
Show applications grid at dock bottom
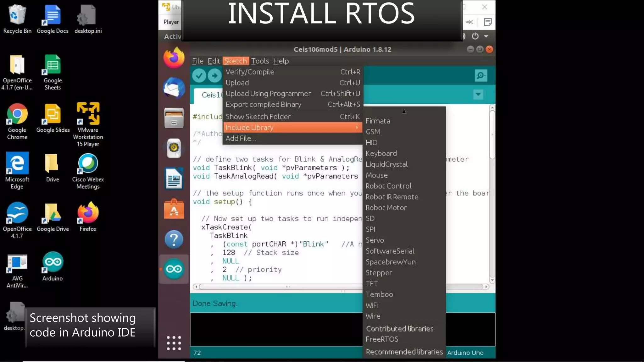[174, 343]
